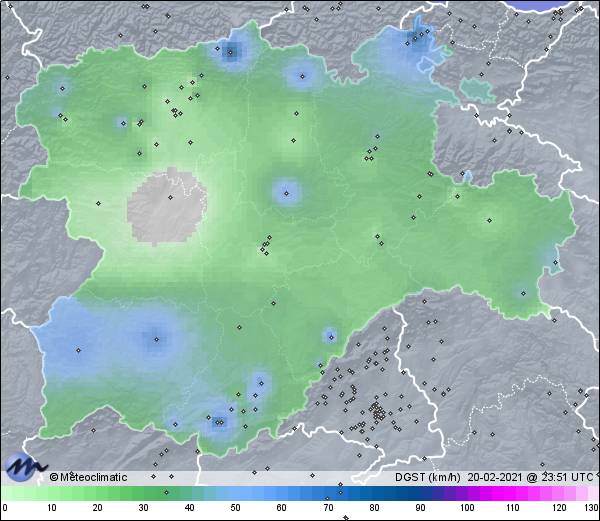The width and height of the screenshot is (600, 521).
Task: Click the 50 label on the scale
Action: pos(235,508)
